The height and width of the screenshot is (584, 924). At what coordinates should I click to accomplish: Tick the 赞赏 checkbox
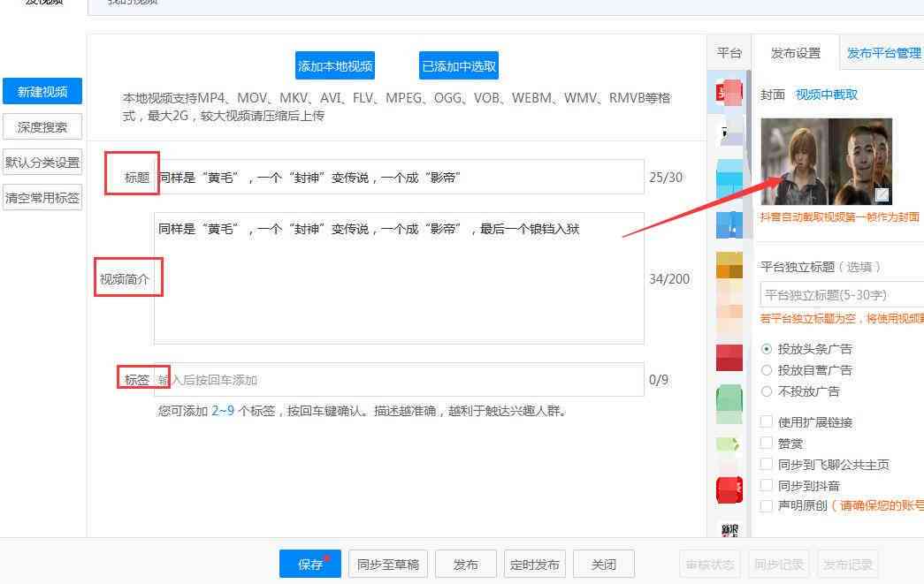coord(766,443)
